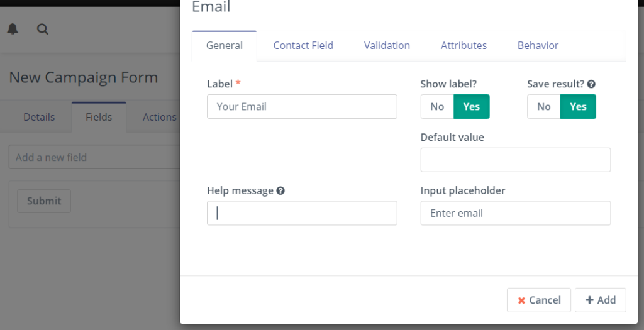
Task: Focus the Default value field
Action: click(516, 160)
